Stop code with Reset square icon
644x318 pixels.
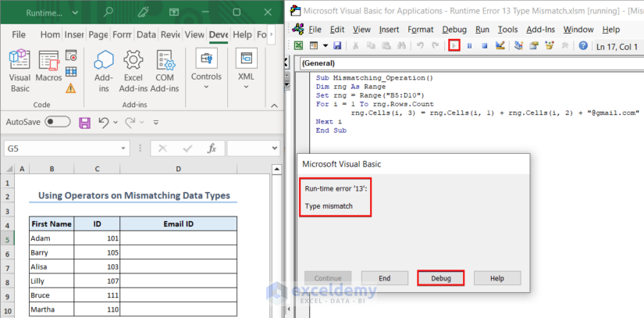pyautogui.click(x=485, y=46)
